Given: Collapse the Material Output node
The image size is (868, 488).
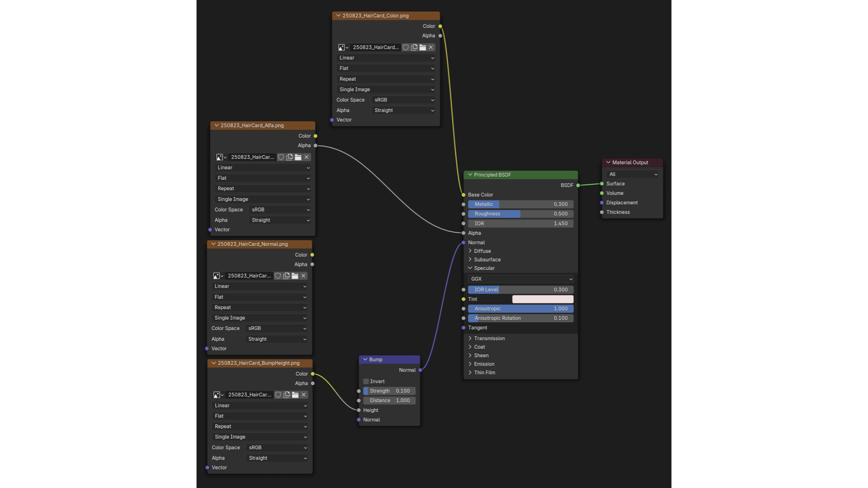Looking at the screenshot, I should pos(609,163).
